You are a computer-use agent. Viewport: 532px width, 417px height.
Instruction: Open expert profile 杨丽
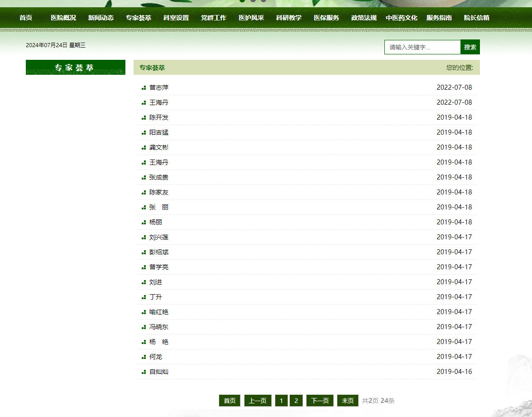click(156, 222)
